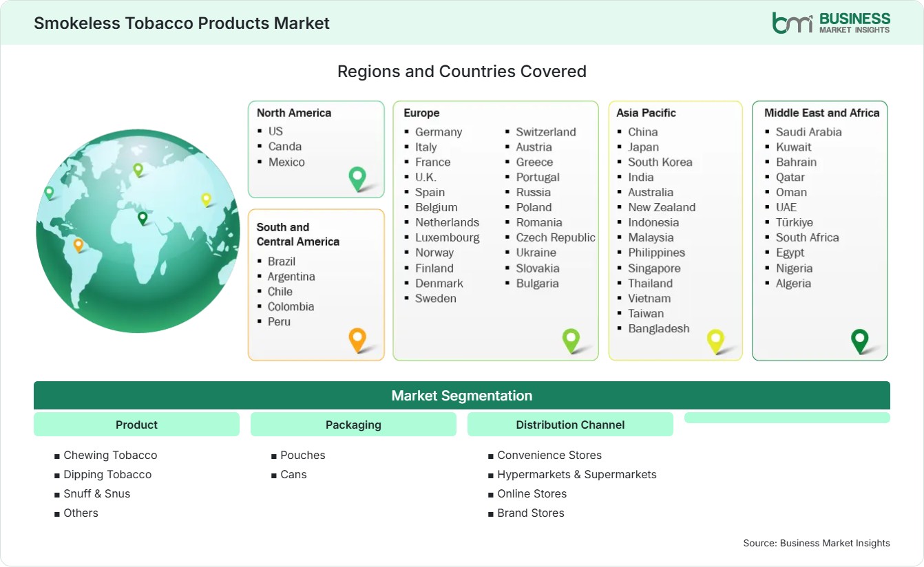Click 'Chewing Tobacco' under Product

pos(110,455)
